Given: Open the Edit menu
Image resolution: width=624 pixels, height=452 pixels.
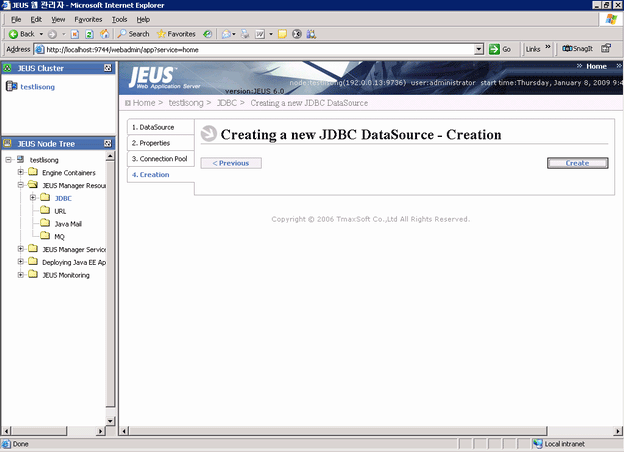Looking at the screenshot, I should tap(36, 19).
